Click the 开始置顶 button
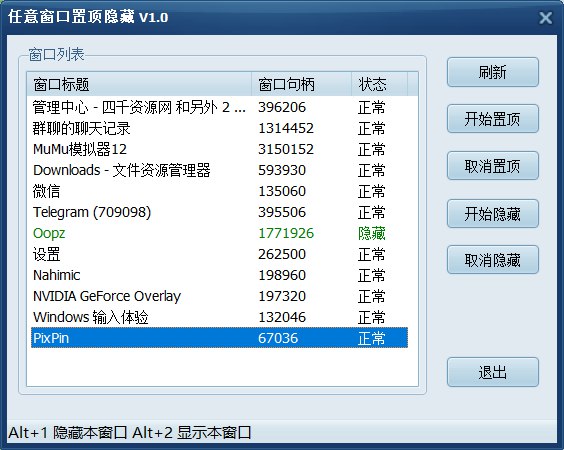 click(492, 119)
